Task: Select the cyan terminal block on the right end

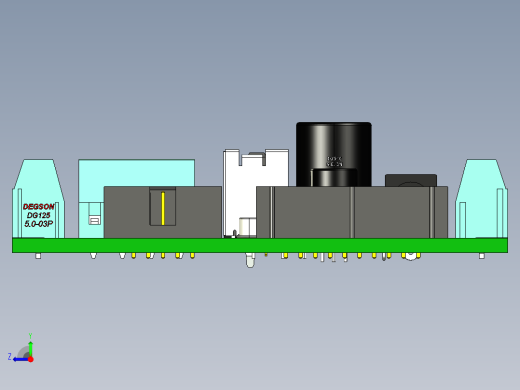Action: tap(481, 199)
